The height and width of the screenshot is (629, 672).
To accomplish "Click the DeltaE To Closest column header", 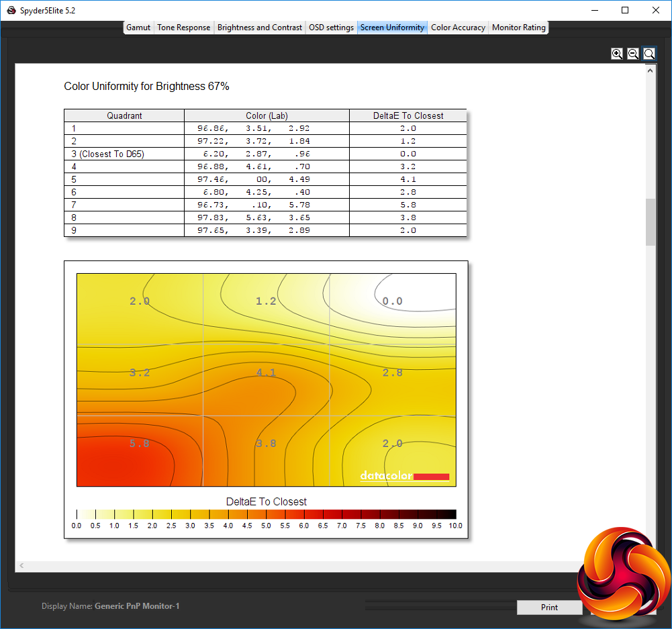I will pos(408,115).
